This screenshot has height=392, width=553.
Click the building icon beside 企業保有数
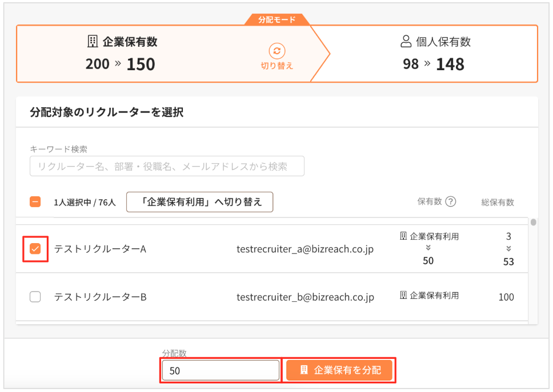click(x=92, y=41)
